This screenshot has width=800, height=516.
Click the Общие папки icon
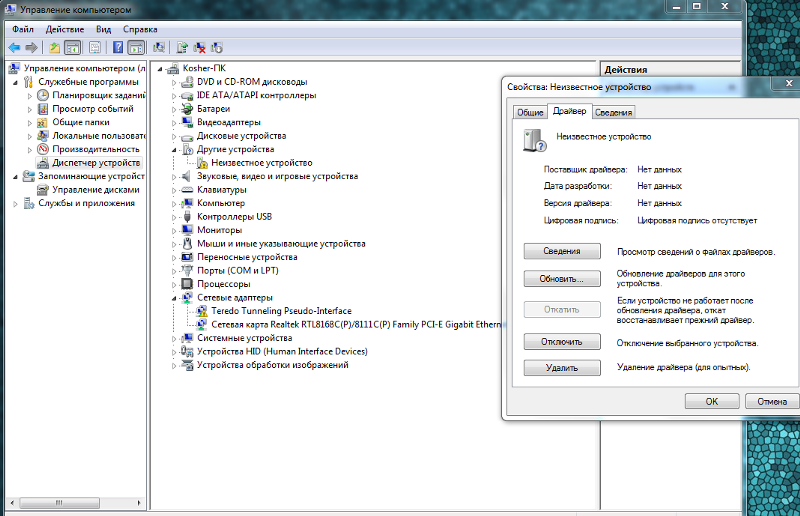click(43, 122)
